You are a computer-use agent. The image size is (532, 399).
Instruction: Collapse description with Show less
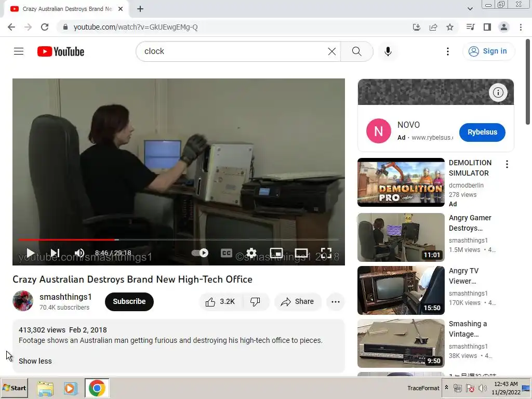(x=35, y=361)
